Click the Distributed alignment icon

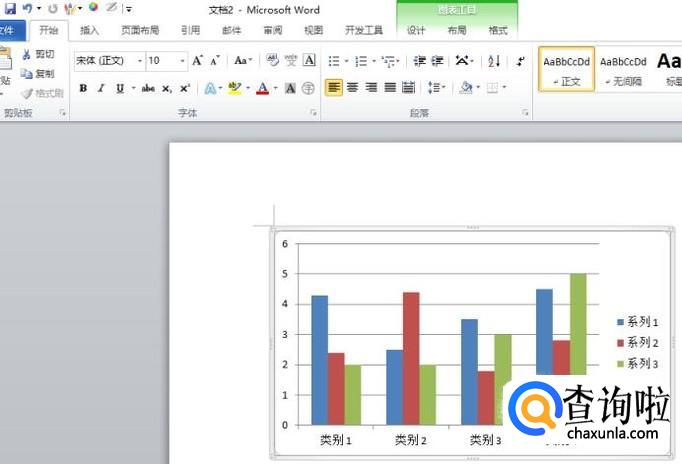(408, 88)
